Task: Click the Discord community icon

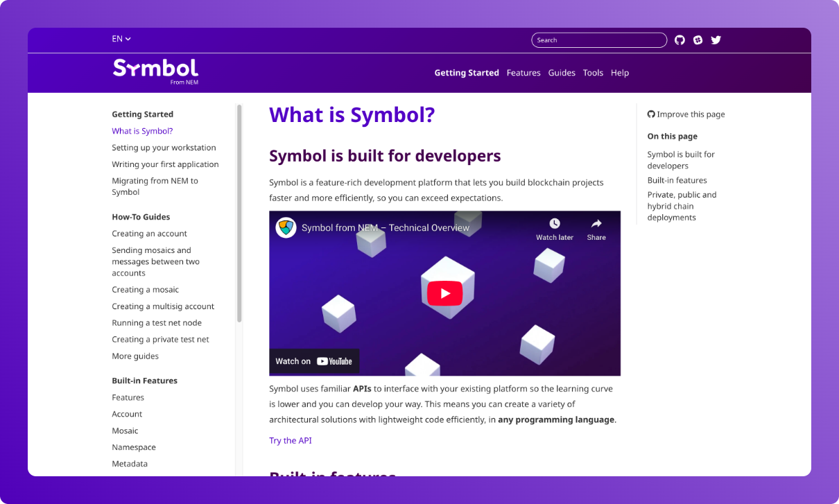Action: 698,40
